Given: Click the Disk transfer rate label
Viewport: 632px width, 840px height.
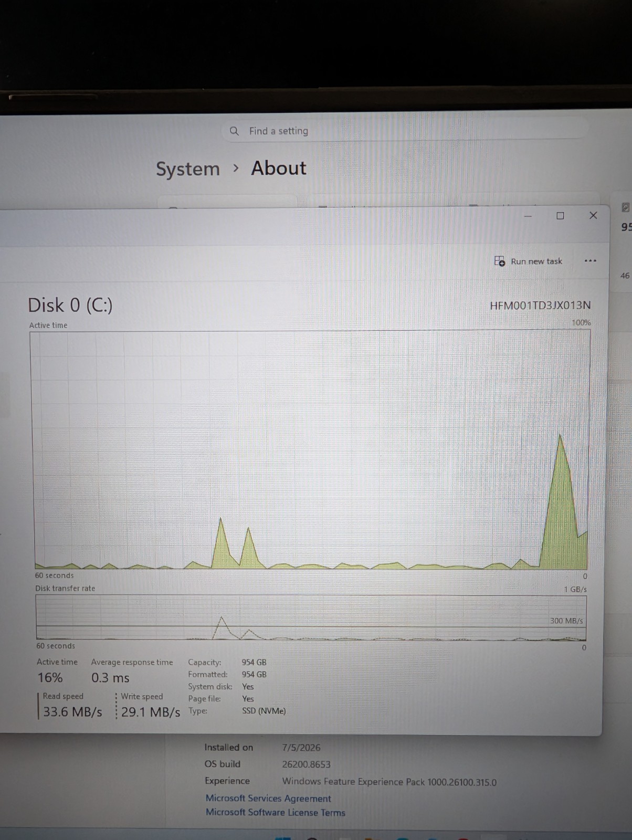Looking at the screenshot, I should pos(65,588).
